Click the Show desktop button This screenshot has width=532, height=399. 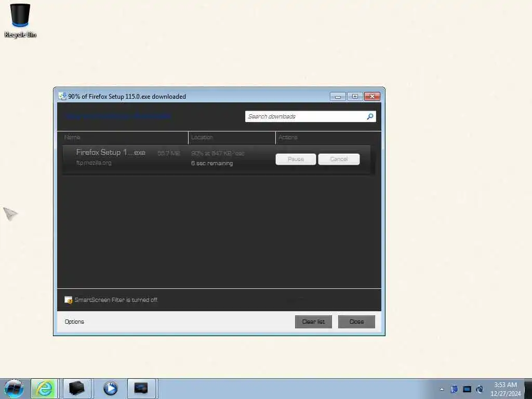click(x=528, y=389)
